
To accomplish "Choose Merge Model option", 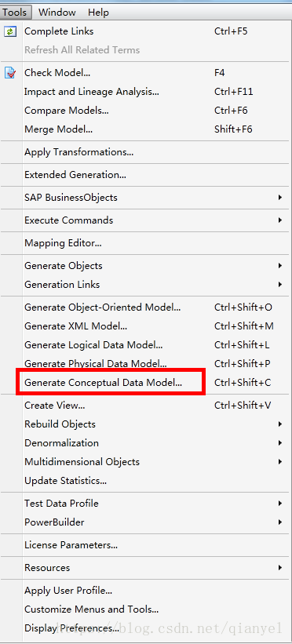I will coord(146,129).
